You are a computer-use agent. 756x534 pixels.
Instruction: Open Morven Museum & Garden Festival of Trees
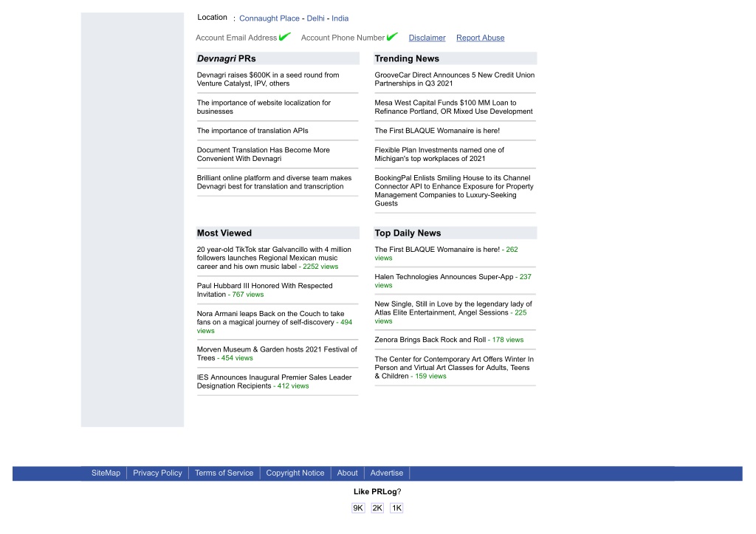(x=277, y=354)
